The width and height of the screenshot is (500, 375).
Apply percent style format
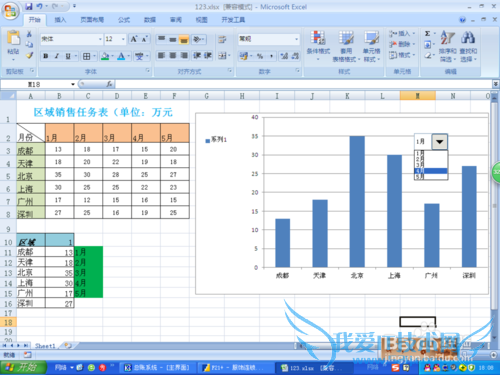pyautogui.click(x=260, y=56)
